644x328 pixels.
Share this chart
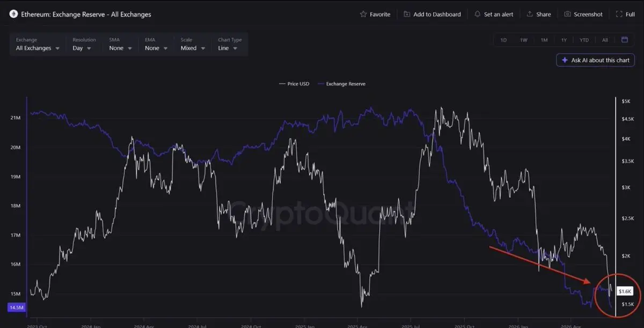tap(539, 14)
